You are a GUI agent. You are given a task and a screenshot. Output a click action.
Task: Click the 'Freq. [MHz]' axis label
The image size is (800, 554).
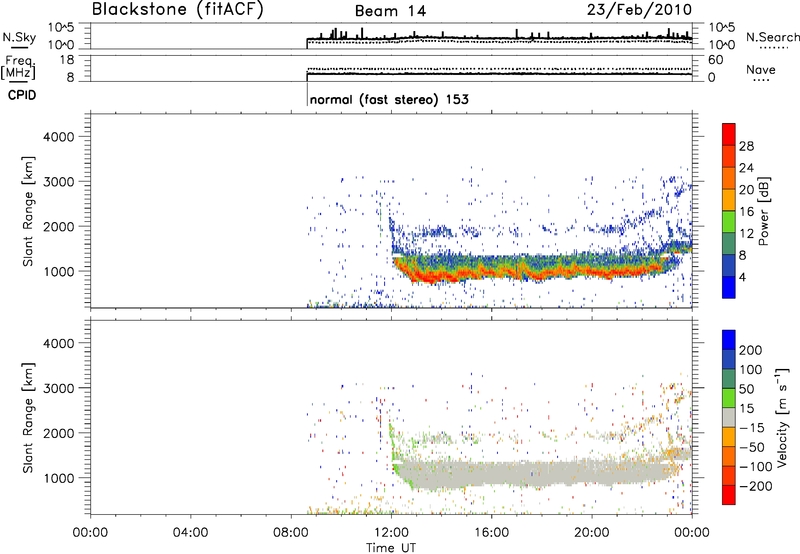pyautogui.click(x=19, y=67)
